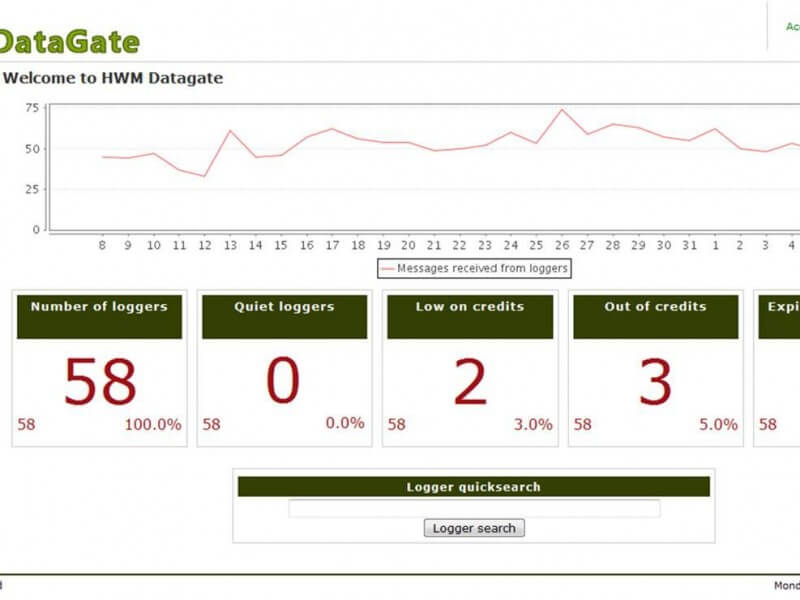Screen dimensions: 800x600
Task: Click the 2 low on credits value
Action: [x=470, y=381]
